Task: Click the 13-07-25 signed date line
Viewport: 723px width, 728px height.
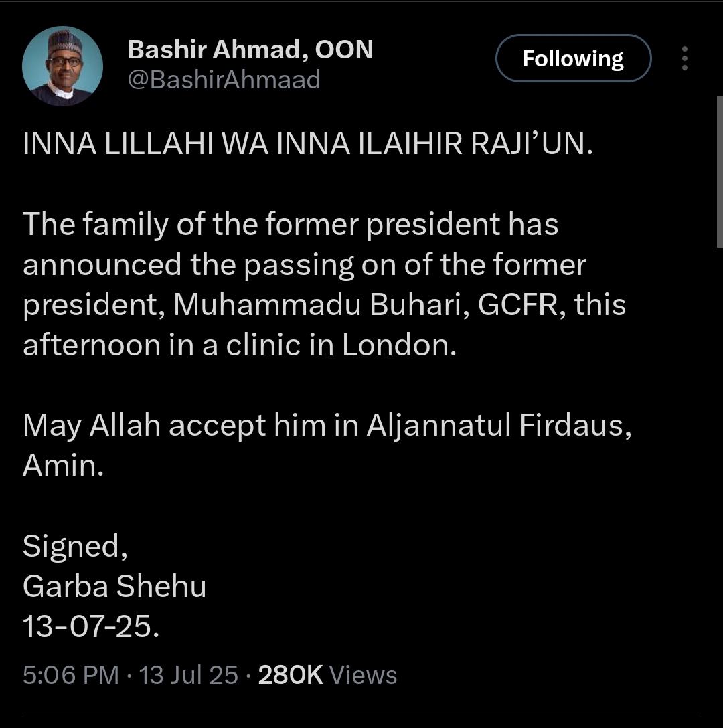Action: (91, 626)
